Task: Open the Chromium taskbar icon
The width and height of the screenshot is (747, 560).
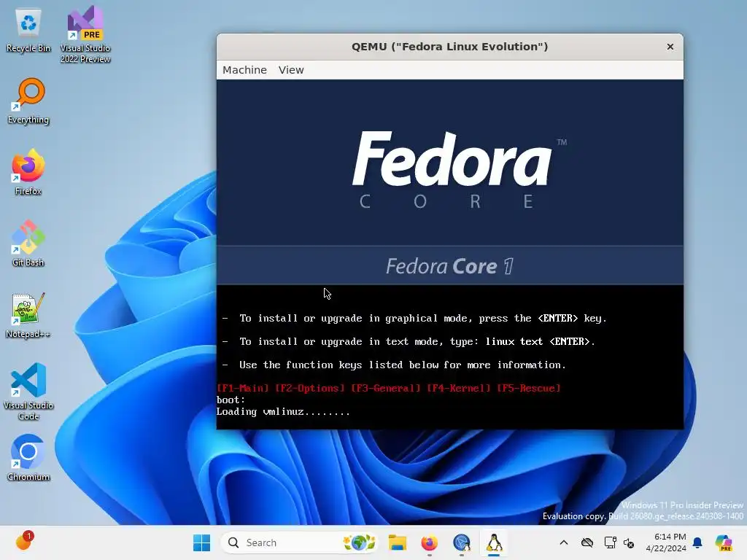Action: click(x=462, y=542)
